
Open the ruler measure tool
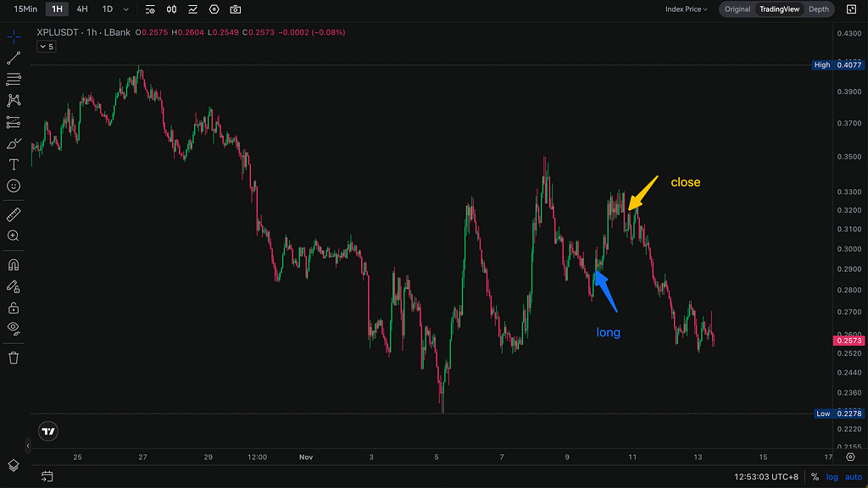[x=14, y=214]
